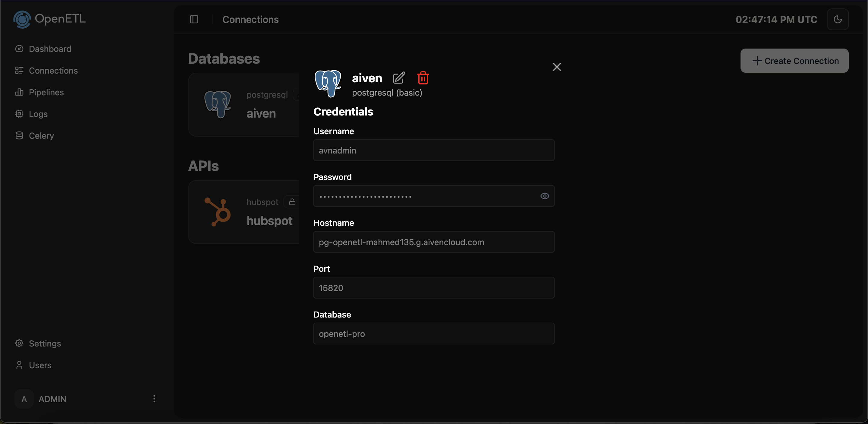Click the postgresql label on aiven card
This screenshot has width=868, height=424.
coord(267,95)
